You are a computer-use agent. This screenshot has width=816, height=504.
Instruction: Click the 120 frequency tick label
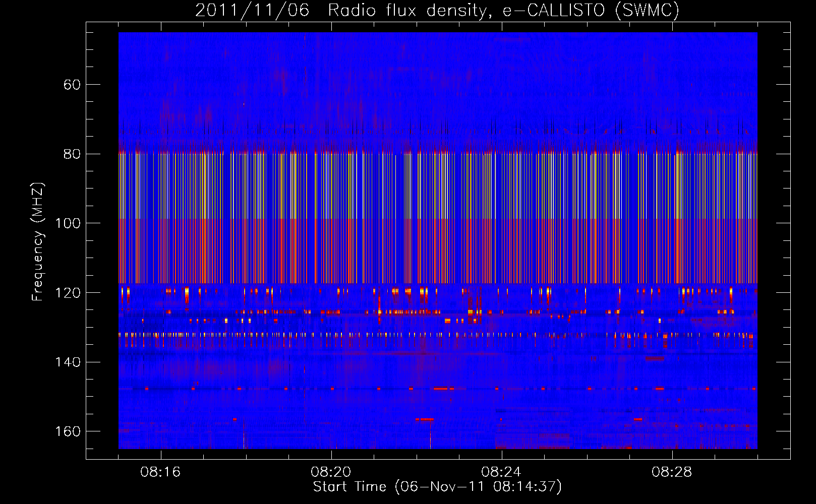(x=68, y=293)
